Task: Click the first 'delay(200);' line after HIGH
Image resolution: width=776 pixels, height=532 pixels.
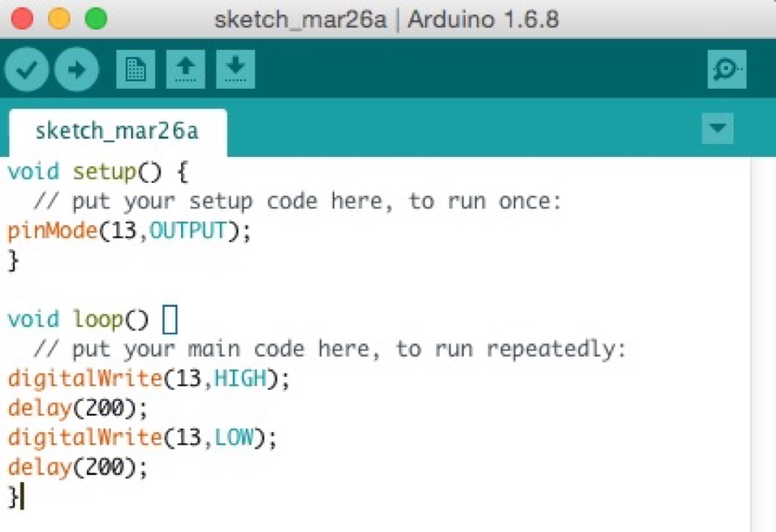Action: coord(78,409)
